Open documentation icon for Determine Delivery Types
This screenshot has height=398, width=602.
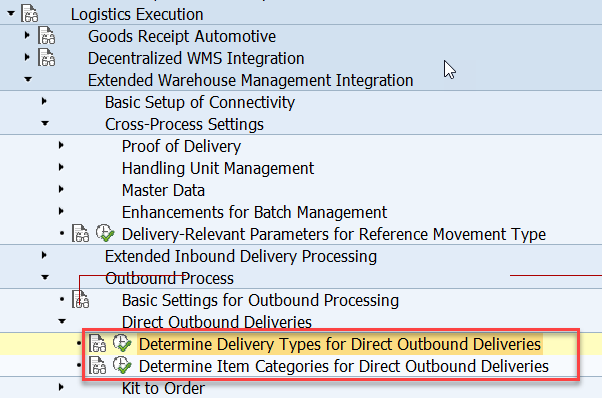tap(97, 344)
